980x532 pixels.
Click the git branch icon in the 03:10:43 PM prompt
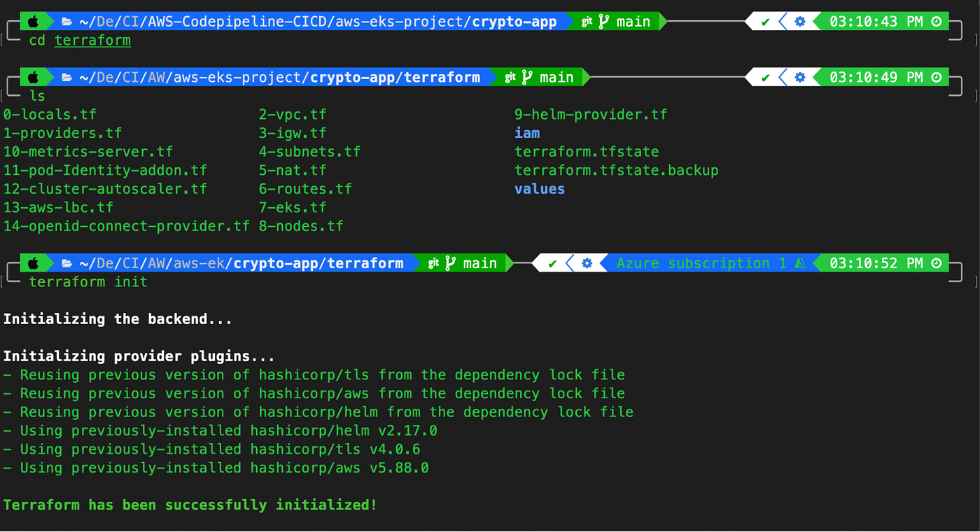click(x=604, y=22)
